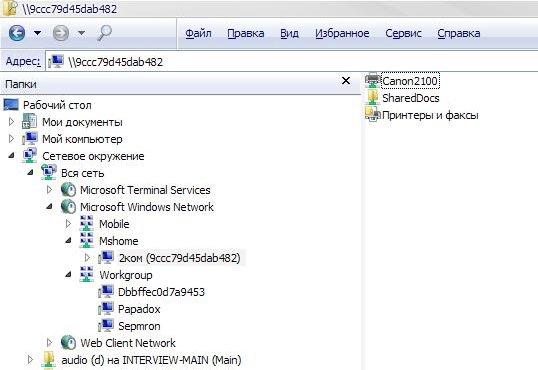Screen dimensions: 538x370
Task: Open the Сервис menu
Action: coord(403,33)
